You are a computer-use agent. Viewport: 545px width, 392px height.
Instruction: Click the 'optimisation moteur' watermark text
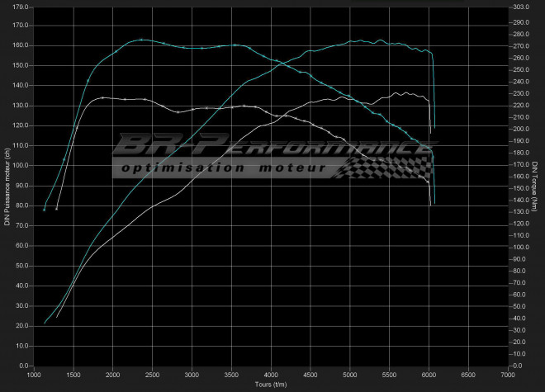pyautogui.click(x=220, y=168)
